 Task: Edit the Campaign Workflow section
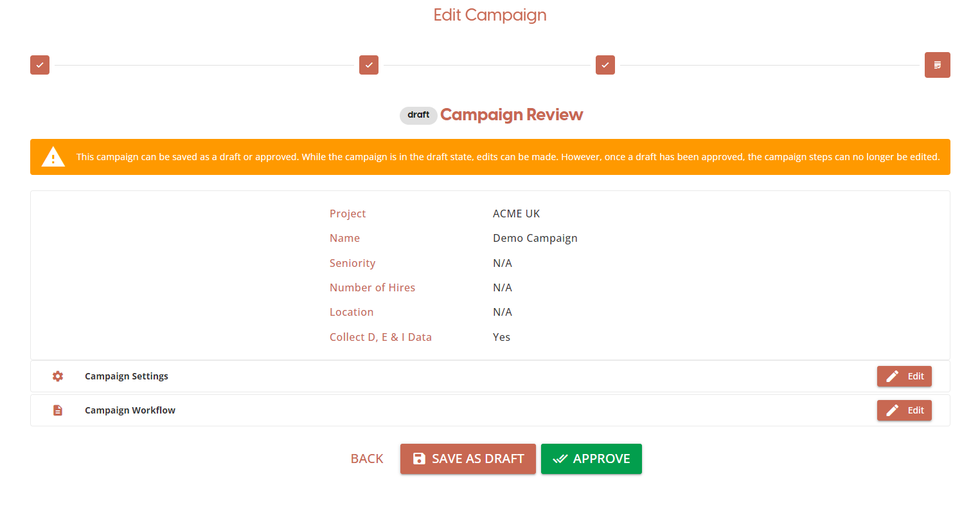[904, 410]
